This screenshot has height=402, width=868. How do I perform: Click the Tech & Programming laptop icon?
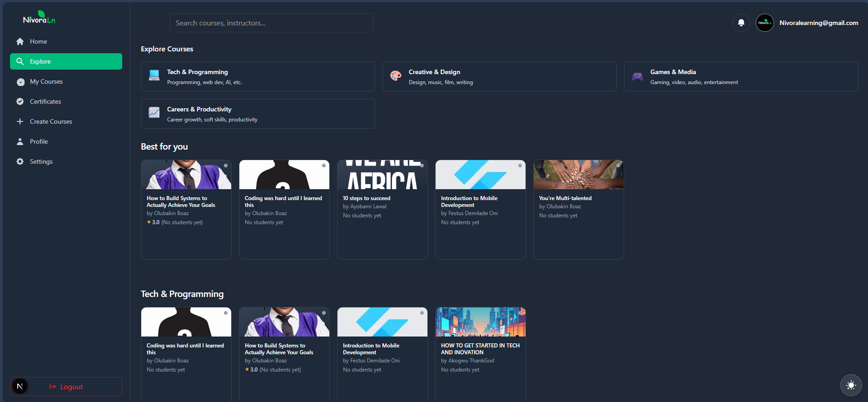coord(154,75)
